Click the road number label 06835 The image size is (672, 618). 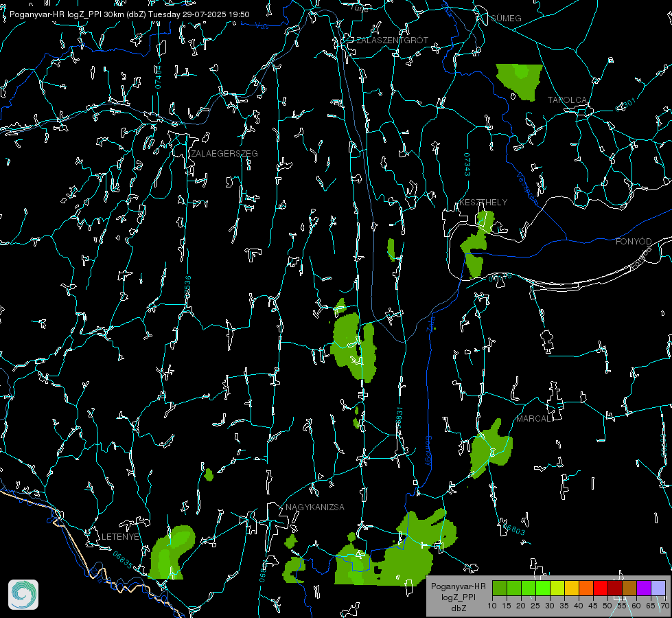coord(123,560)
